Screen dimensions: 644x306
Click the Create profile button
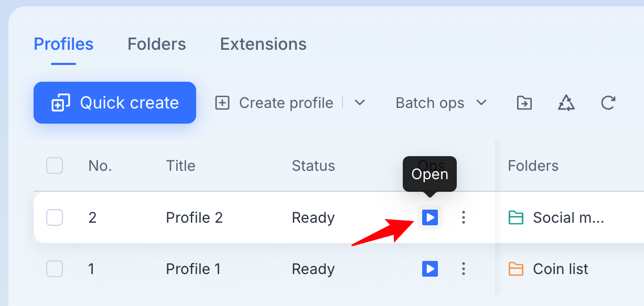pos(274,103)
